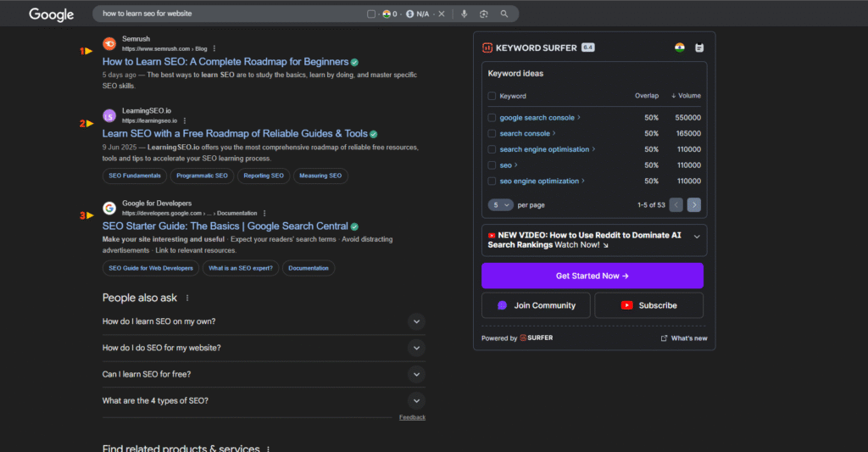
Task: Click verified badge on Semrush result title
Action: pos(354,63)
